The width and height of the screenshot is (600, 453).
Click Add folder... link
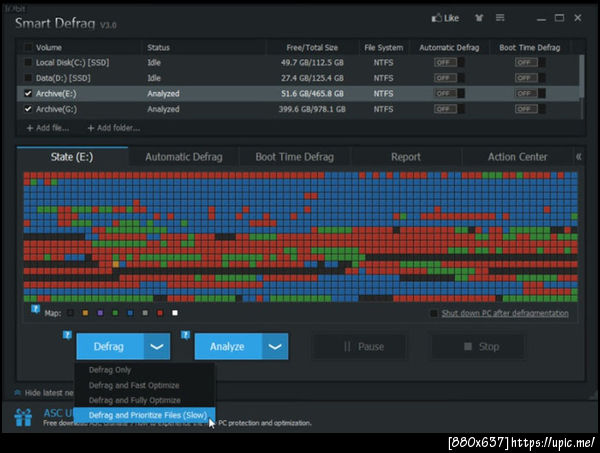tap(114, 128)
